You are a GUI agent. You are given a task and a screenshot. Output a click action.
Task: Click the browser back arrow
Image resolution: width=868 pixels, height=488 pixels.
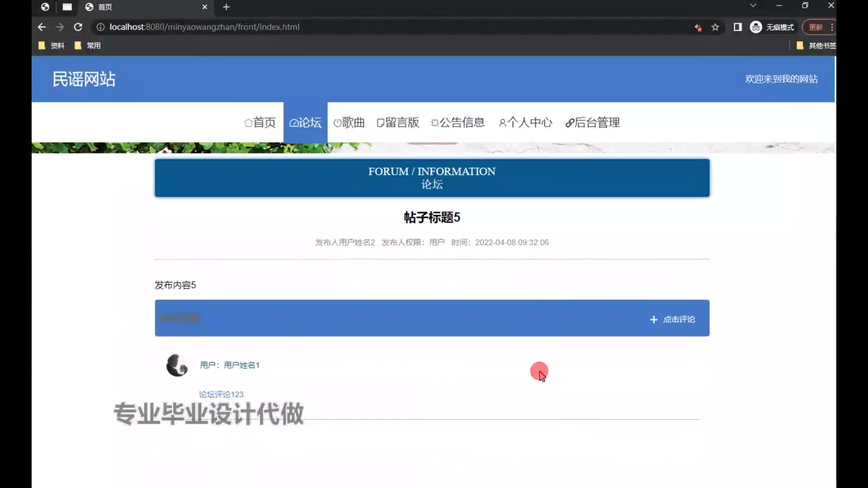[42, 27]
